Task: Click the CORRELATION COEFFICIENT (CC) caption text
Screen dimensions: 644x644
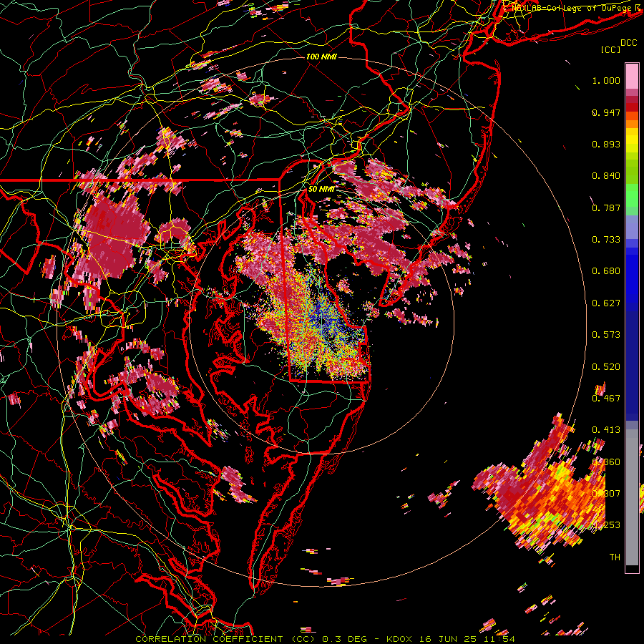Action: (x=225, y=639)
